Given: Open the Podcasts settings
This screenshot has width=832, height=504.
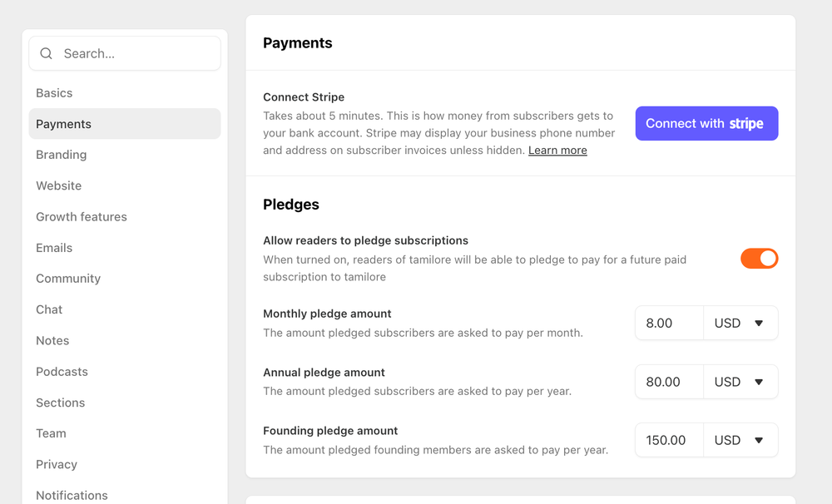Looking at the screenshot, I should click(x=62, y=371).
